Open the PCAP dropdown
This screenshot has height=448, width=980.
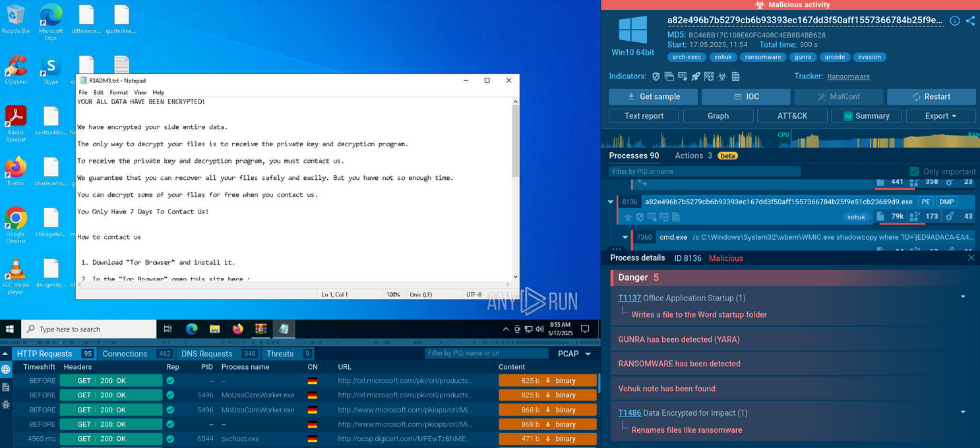574,354
